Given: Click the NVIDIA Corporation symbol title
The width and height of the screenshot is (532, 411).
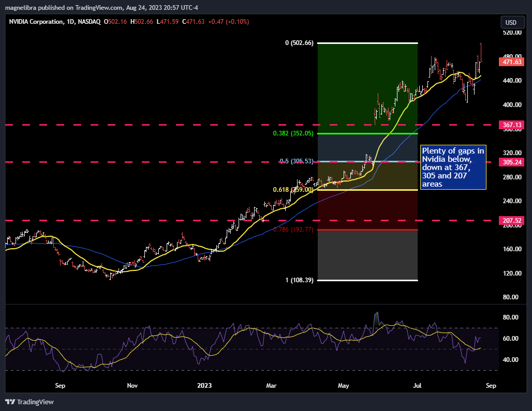Looking at the screenshot, I should click(36, 22).
